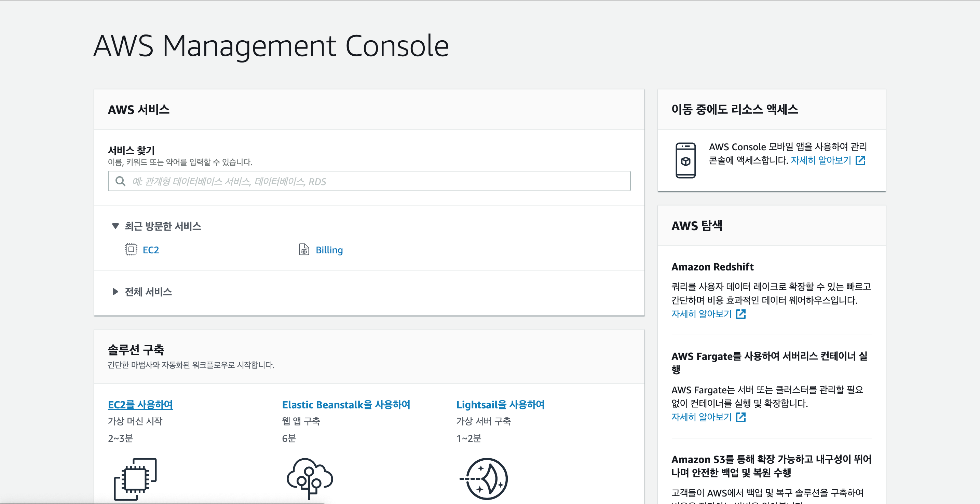Click the mobile phone app icon
The height and width of the screenshot is (504, 980).
(685, 160)
